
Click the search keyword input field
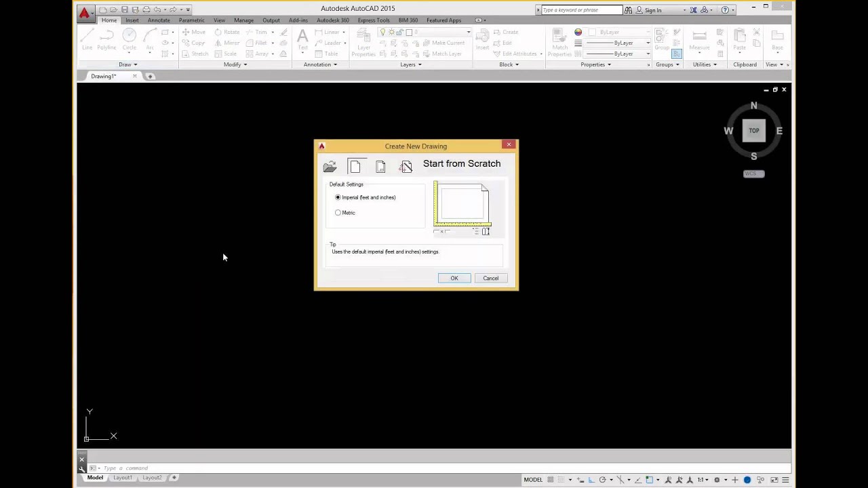tap(582, 10)
